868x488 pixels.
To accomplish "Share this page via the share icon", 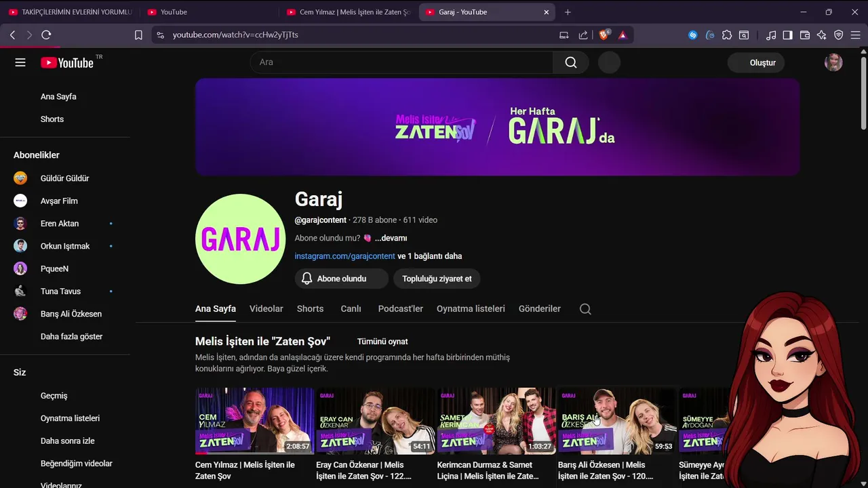I will point(583,35).
